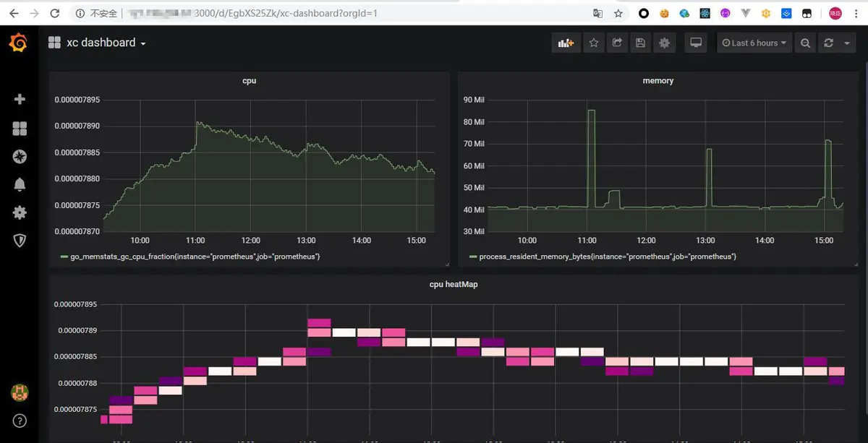Open Alerting bell icon in sidebar
The height and width of the screenshot is (443, 868).
tap(20, 184)
